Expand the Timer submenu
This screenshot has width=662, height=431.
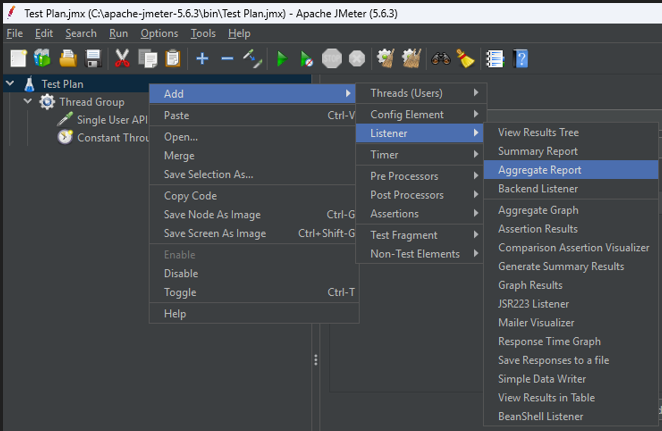click(420, 155)
